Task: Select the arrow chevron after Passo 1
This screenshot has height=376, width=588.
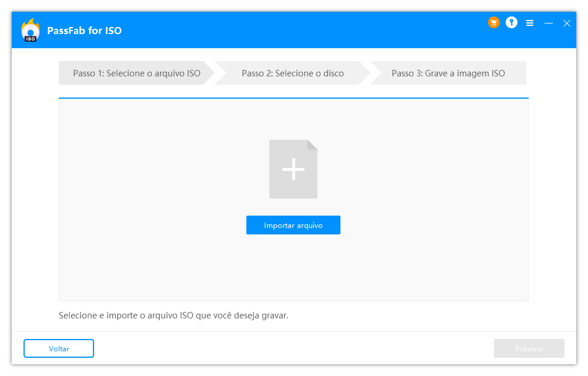Action: point(218,73)
